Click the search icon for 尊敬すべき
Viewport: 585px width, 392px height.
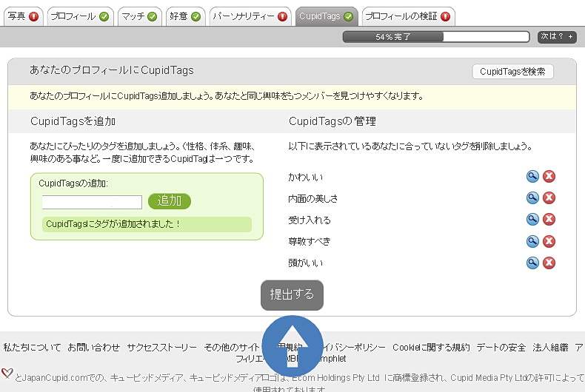(x=532, y=241)
